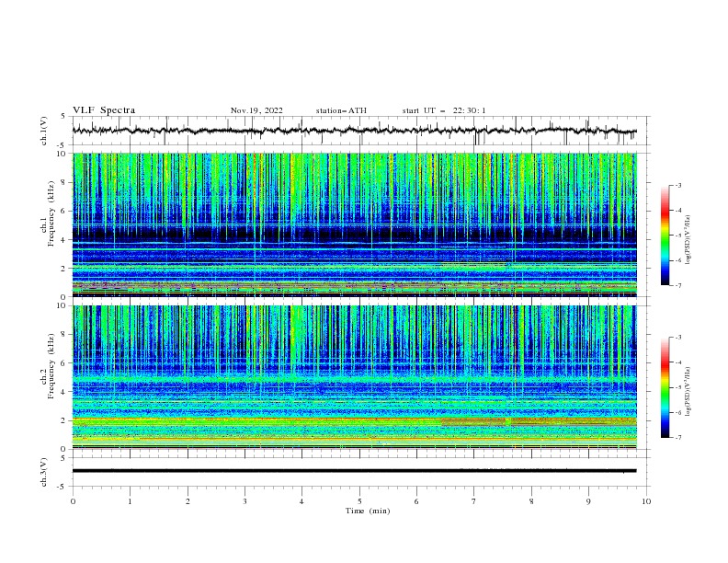Click the date 'Nov.19, 2022'
728x563 pixels.
pyautogui.click(x=256, y=110)
